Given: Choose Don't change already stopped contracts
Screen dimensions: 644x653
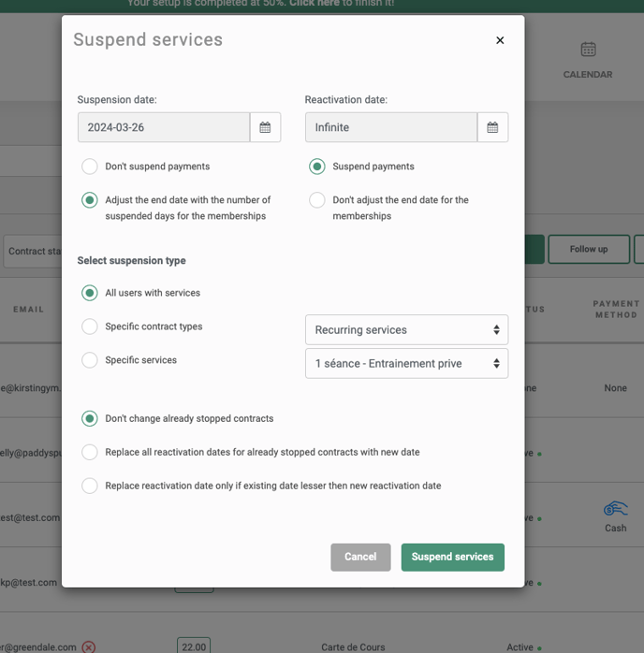Looking at the screenshot, I should [90, 418].
